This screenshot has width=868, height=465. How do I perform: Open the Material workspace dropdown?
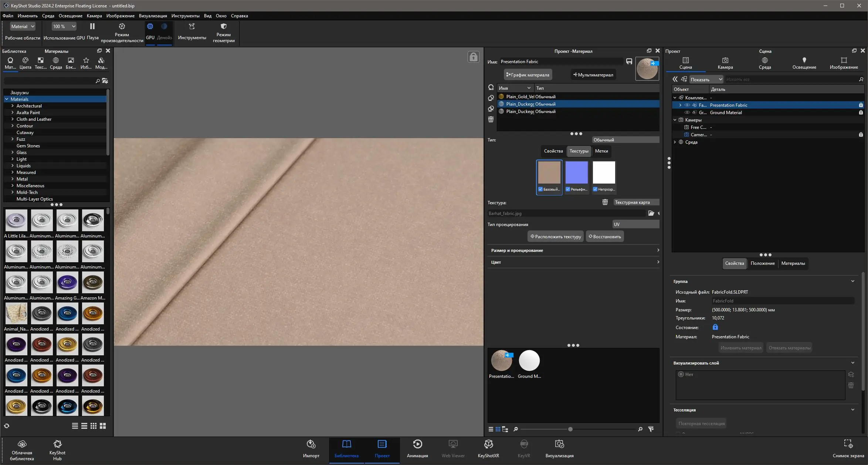click(x=23, y=27)
